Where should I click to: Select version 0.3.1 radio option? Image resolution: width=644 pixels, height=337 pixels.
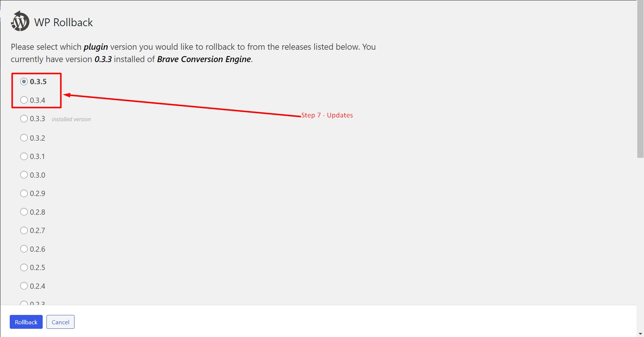click(24, 156)
